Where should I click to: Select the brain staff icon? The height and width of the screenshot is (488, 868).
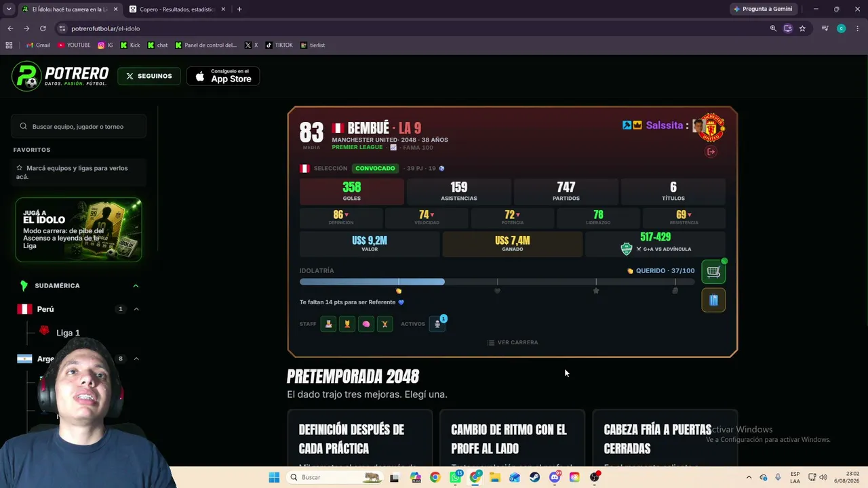pyautogui.click(x=366, y=324)
